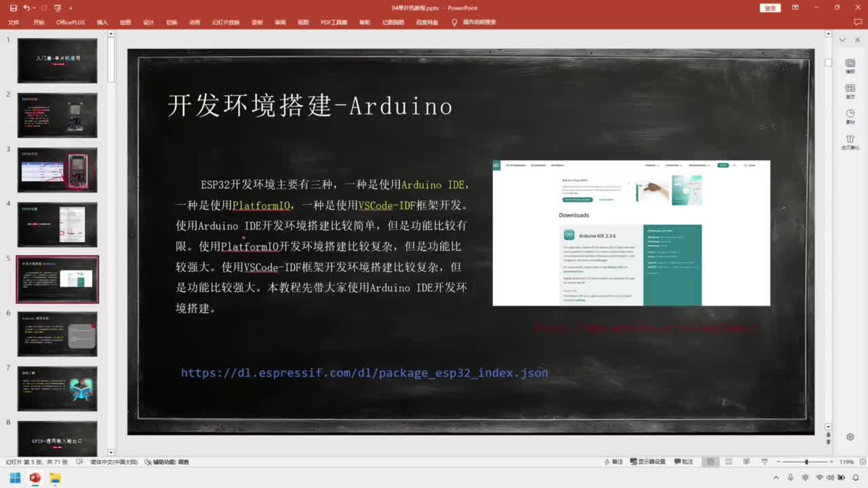Open 素材 pie-chart icon in side pane

(850, 117)
